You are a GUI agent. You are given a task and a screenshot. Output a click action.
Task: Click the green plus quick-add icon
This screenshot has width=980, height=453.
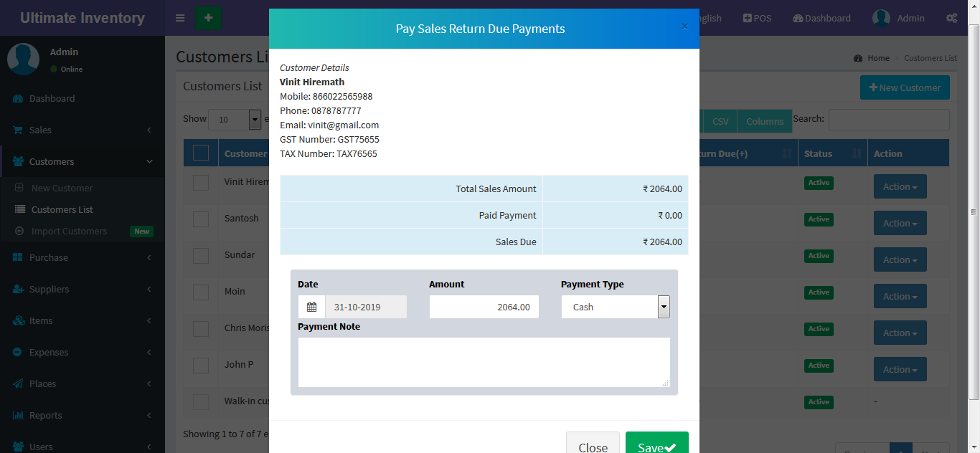208,18
